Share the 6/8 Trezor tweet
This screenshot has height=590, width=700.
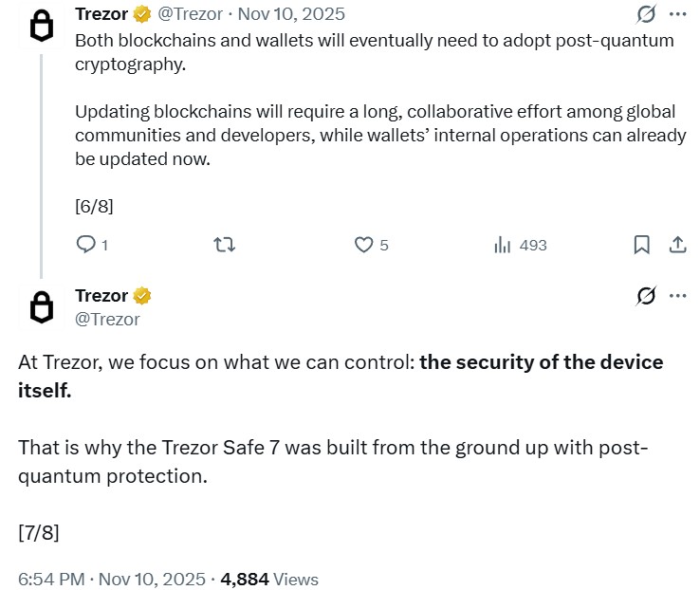tap(677, 245)
